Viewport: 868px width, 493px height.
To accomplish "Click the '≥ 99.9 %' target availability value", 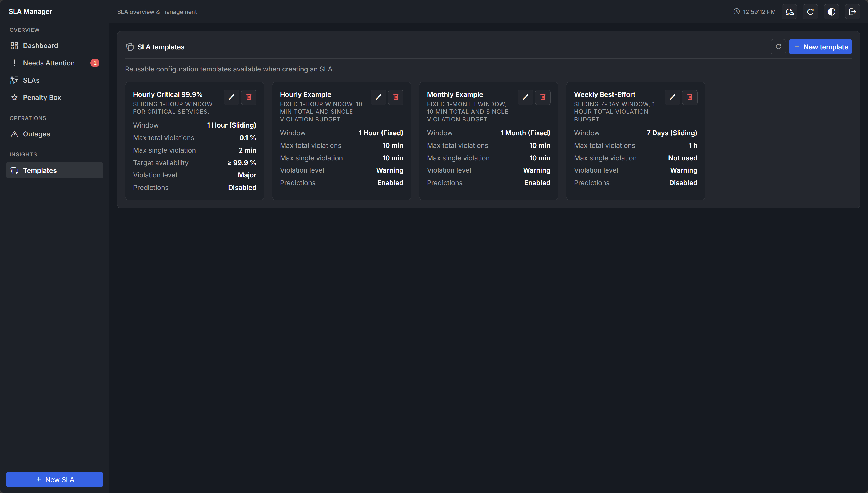I will [242, 163].
